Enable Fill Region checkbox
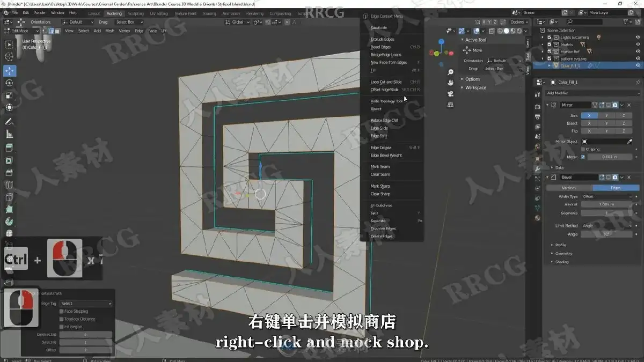This screenshot has width=644, height=362. (62, 327)
